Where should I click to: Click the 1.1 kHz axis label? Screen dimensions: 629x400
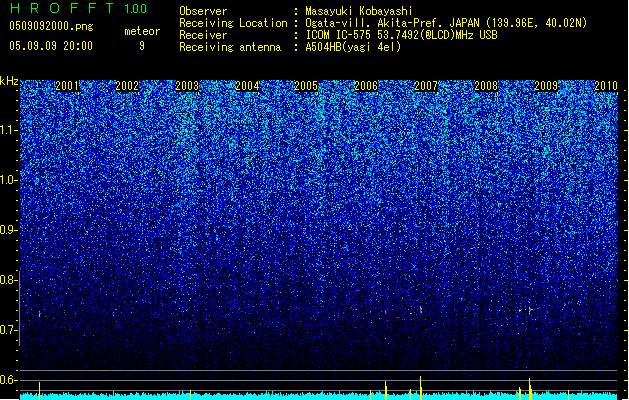point(9,130)
